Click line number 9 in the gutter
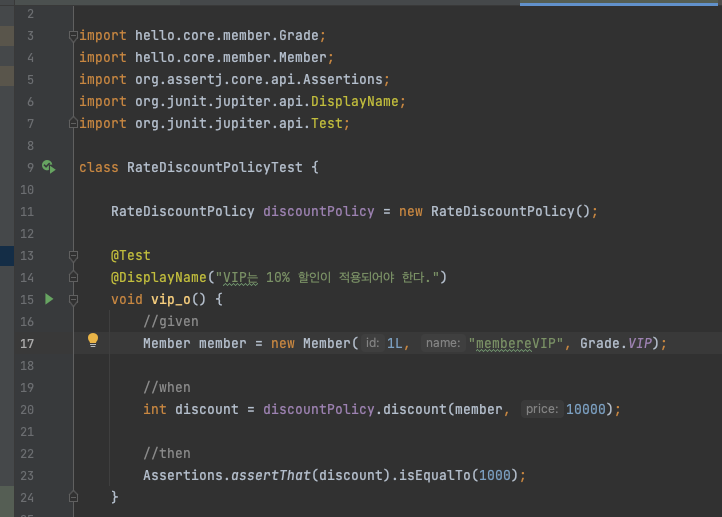722x517 pixels. (30, 167)
